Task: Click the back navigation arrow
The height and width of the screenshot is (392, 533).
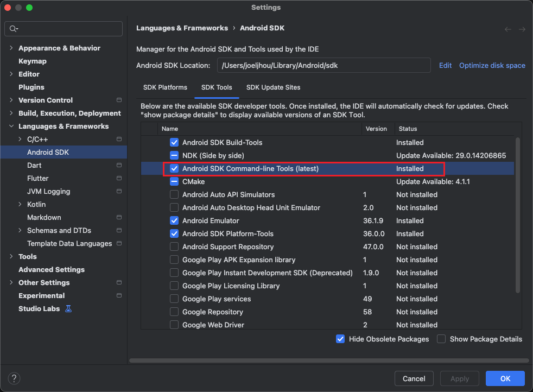Action: coord(508,29)
